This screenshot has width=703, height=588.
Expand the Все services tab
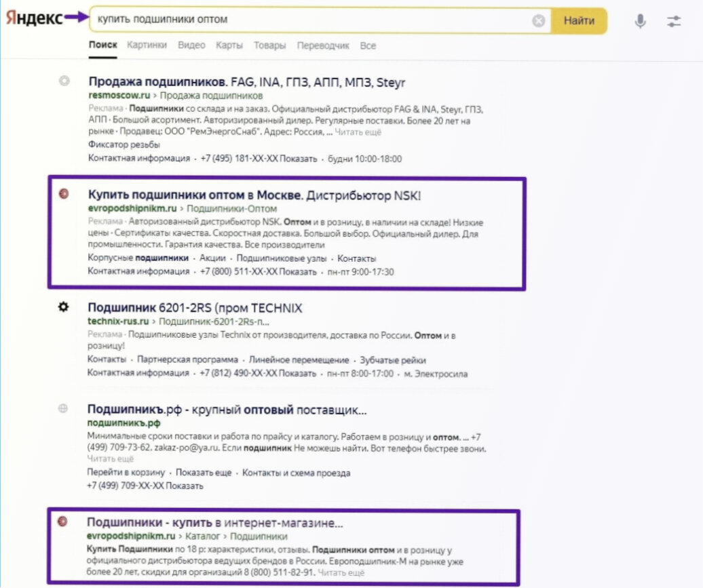(368, 45)
